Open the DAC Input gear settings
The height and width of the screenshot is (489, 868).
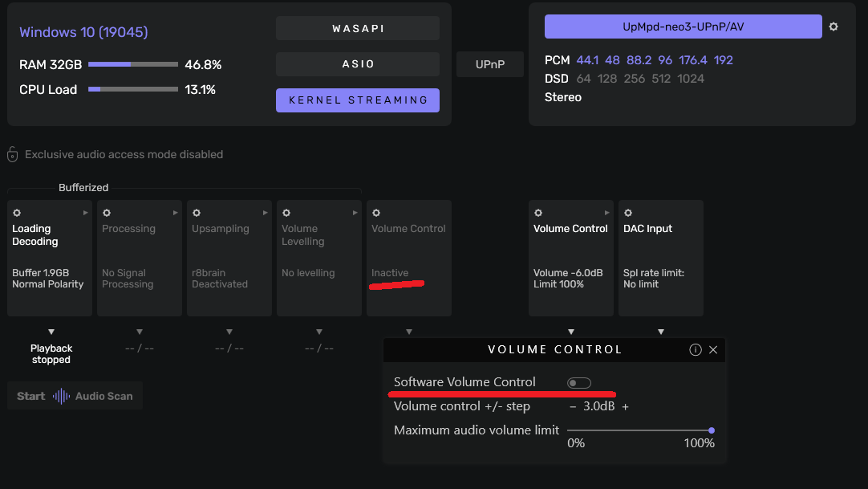pyautogui.click(x=628, y=213)
